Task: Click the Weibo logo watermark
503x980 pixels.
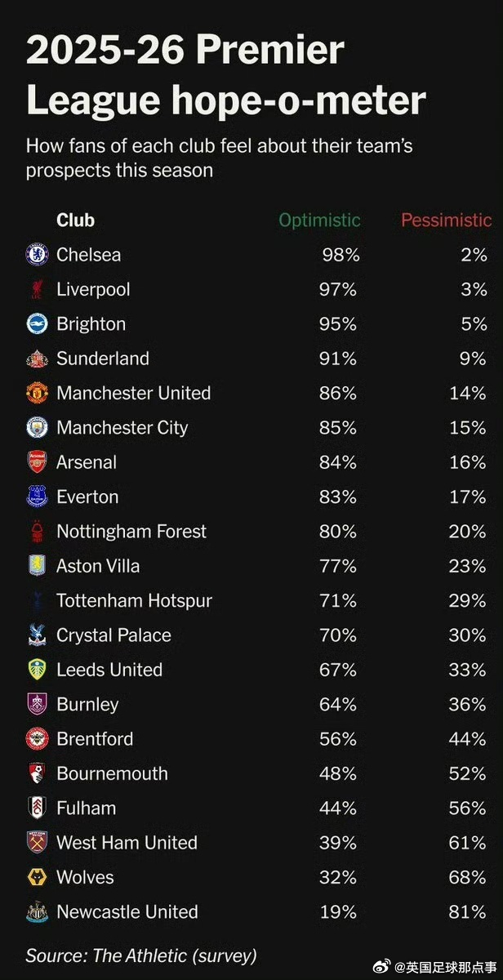Action: pos(383,967)
